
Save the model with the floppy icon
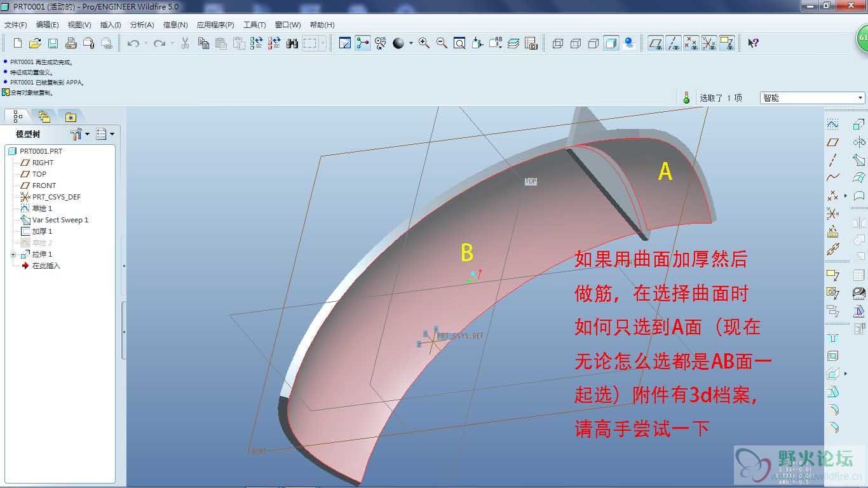click(x=53, y=43)
